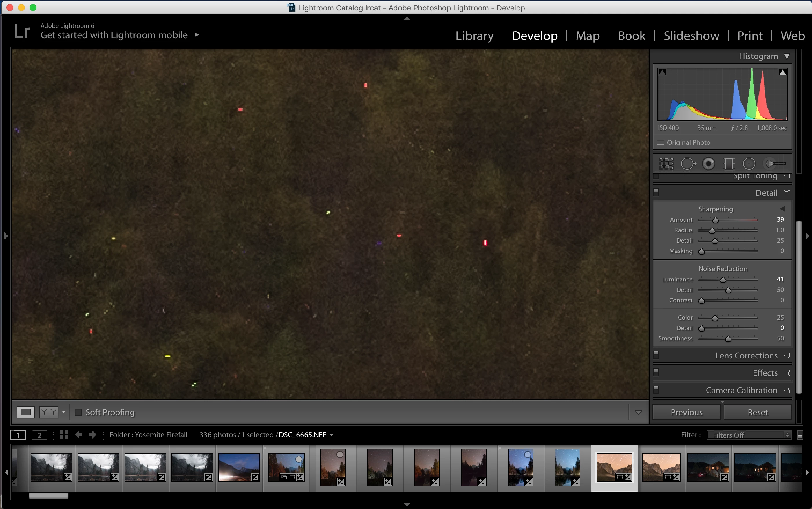Enable the Soft Proofing checkbox

tap(78, 412)
